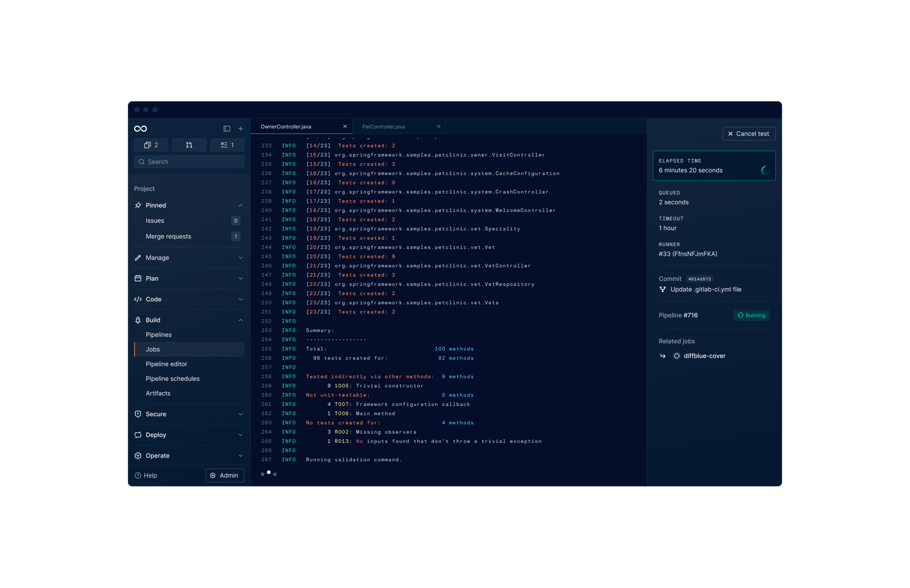The image size is (910, 588).
Task: Click the Secure shield icon
Action: 138,414
